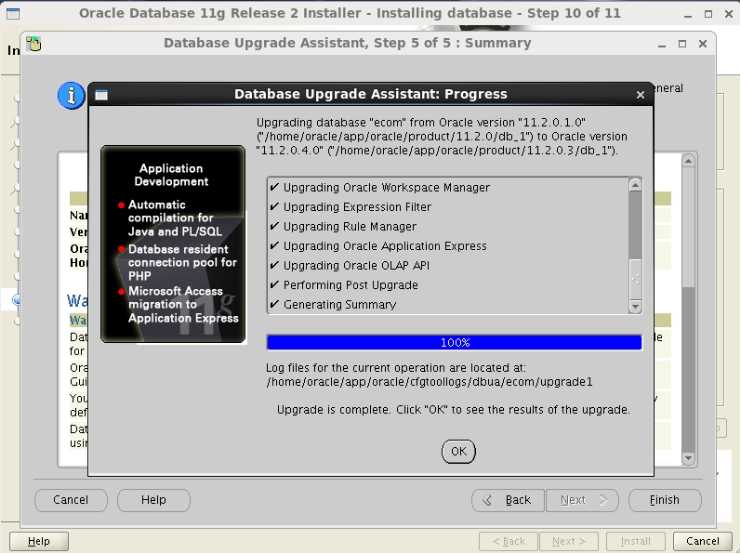Image resolution: width=741 pixels, height=554 pixels.
Task: Step the progress list up with the top arrow
Action: coord(635,185)
